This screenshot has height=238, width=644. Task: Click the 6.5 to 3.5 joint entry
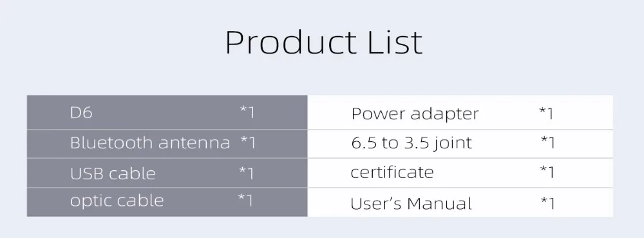click(x=412, y=143)
